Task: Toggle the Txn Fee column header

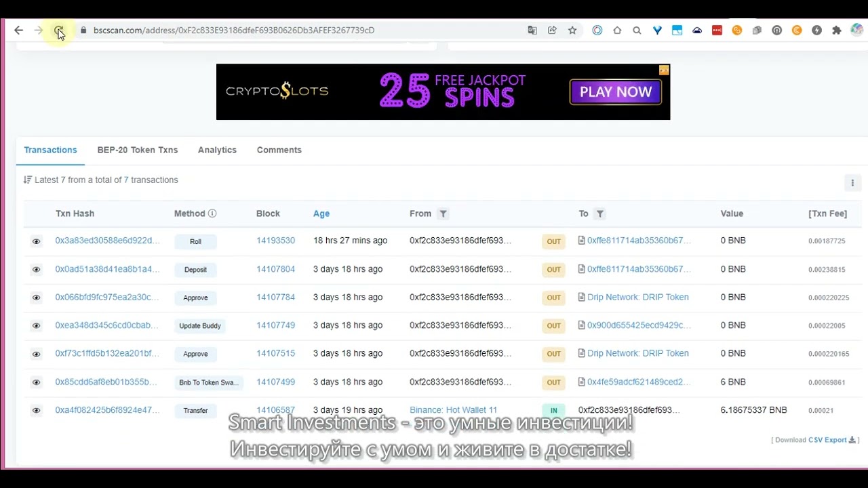Action: click(x=827, y=213)
